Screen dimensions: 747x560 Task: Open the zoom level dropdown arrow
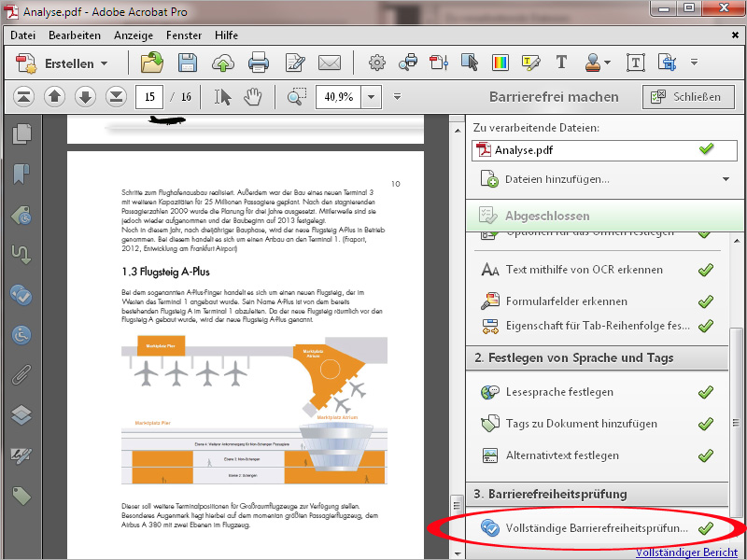(x=371, y=97)
